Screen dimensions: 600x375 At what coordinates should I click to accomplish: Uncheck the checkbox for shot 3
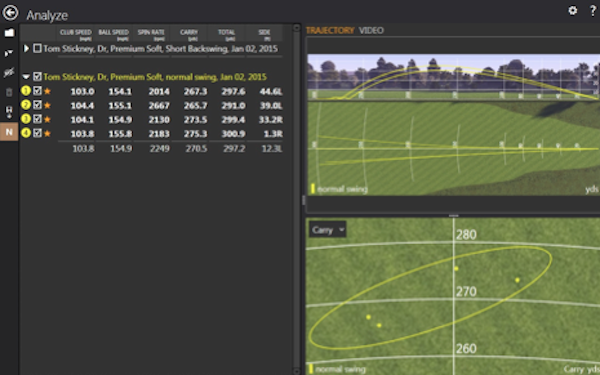click(x=37, y=119)
